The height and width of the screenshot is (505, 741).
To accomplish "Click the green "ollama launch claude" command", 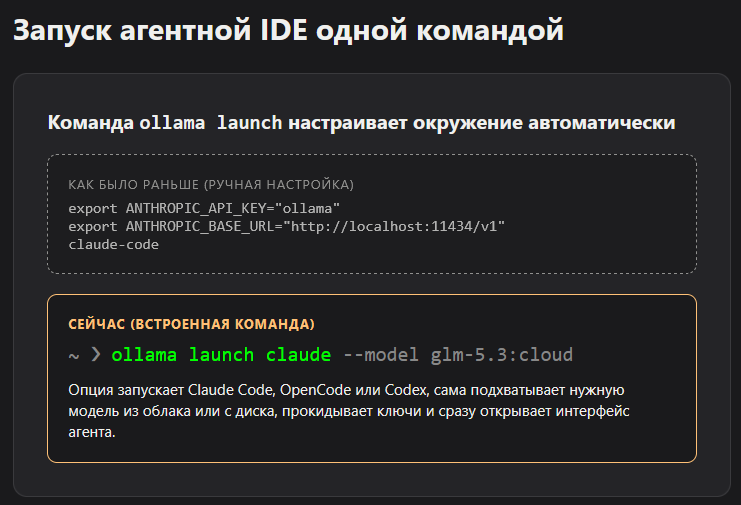I will 221,355.
